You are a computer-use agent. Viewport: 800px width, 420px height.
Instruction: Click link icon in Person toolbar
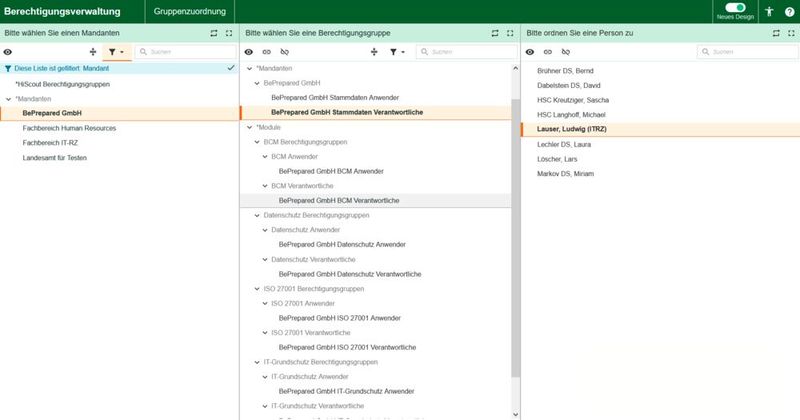coord(548,52)
